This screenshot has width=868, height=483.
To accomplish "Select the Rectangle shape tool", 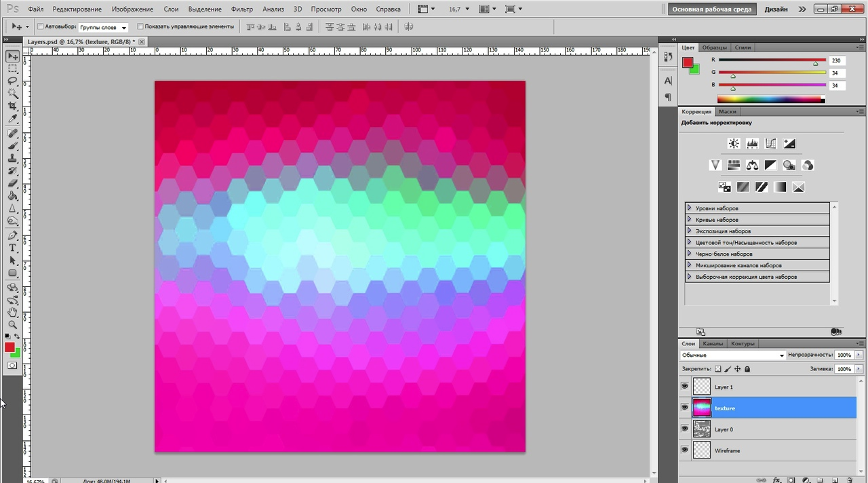I will pos(12,273).
